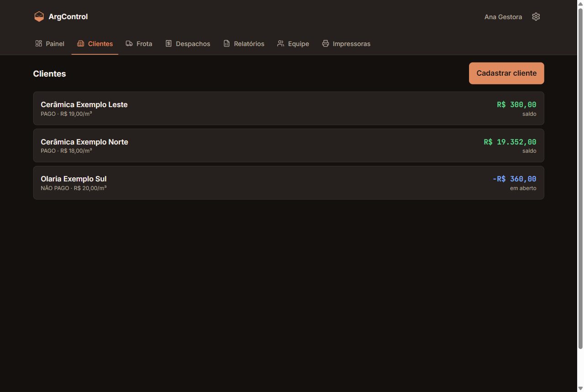Viewport: 584px width, 392px height.
Task: Click the Painel dashboard grid icon
Action: tap(39, 44)
